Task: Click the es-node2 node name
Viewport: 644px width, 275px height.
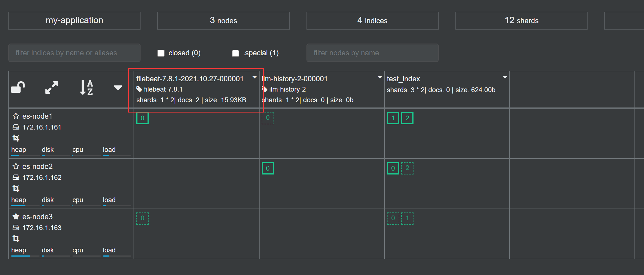Action: pyautogui.click(x=37, y=166)
